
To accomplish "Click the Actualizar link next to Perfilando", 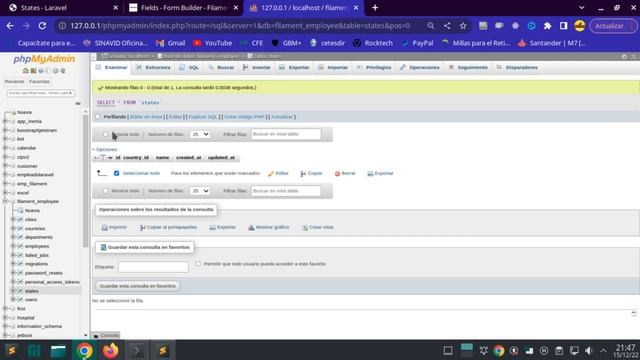I will pos(282,117).
